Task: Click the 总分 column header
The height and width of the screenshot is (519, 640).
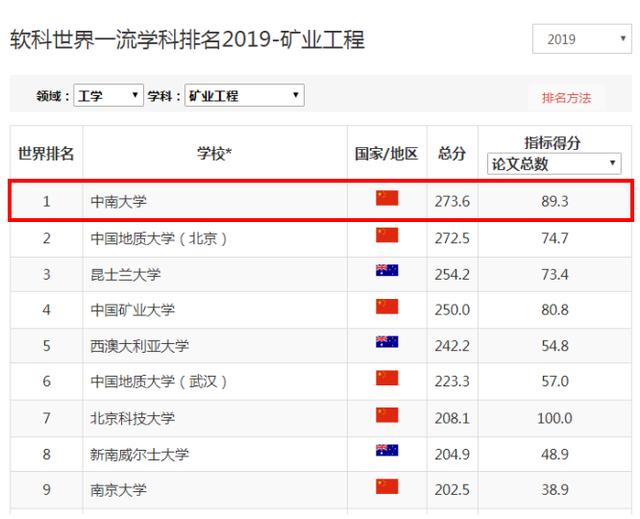Action: [x=452, y=154]
